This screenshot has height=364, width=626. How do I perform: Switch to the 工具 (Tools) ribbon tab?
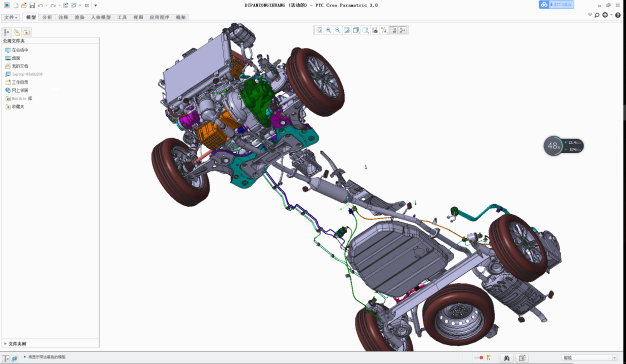122,18
